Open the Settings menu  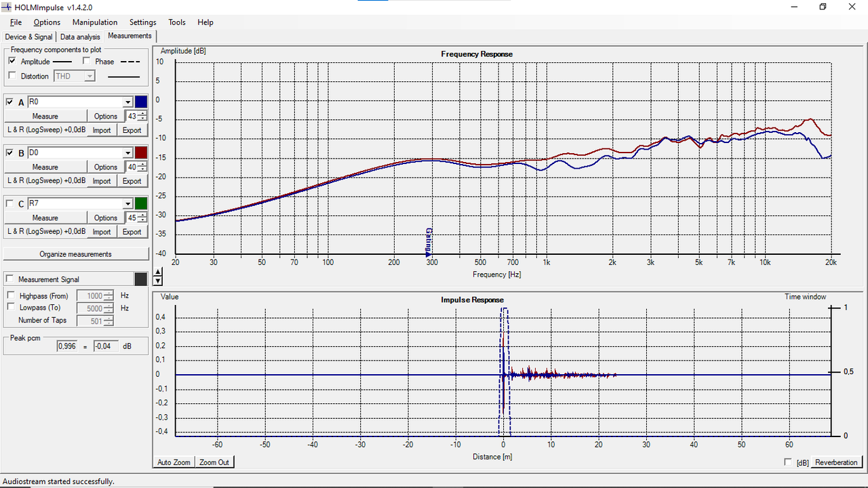pyautogui.click(x=143, y=22)
